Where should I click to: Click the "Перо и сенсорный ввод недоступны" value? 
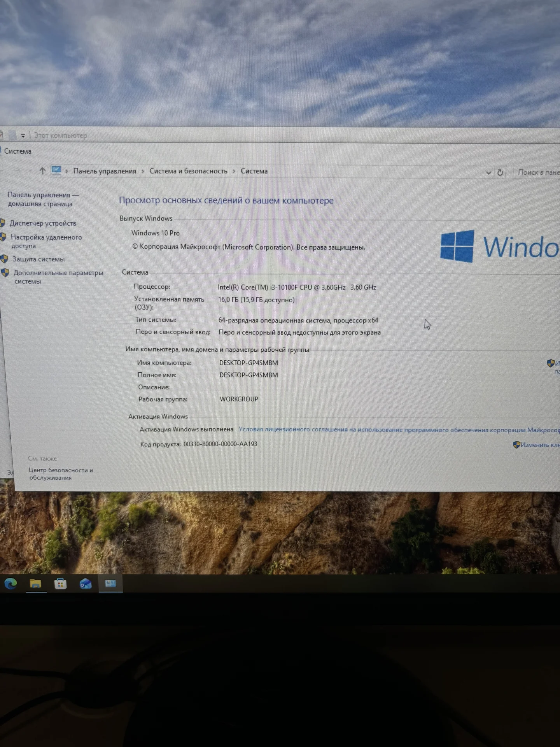[x=299, y=332]
